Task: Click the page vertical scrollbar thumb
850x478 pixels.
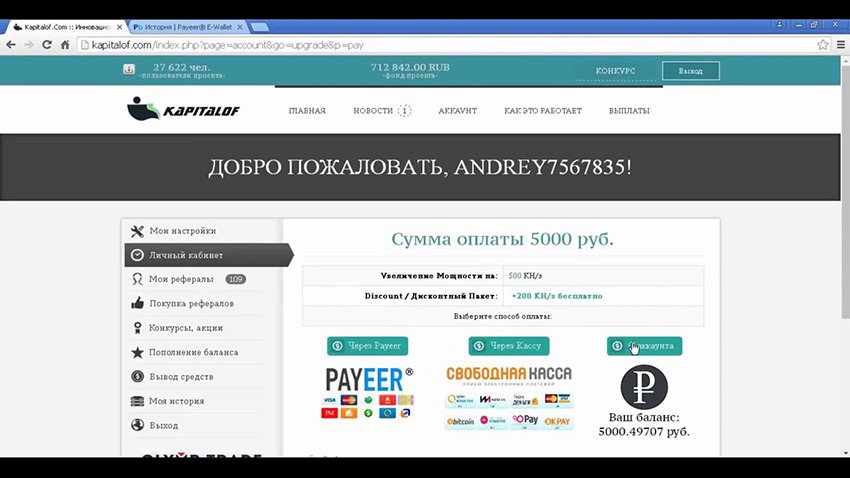Action: pos(845,192)
